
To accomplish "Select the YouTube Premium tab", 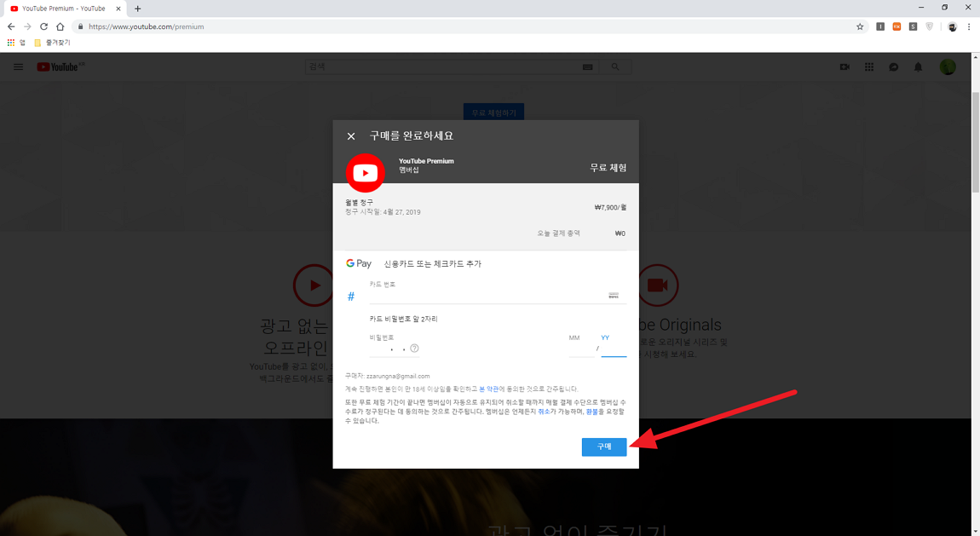I will [x=63, y=9].
